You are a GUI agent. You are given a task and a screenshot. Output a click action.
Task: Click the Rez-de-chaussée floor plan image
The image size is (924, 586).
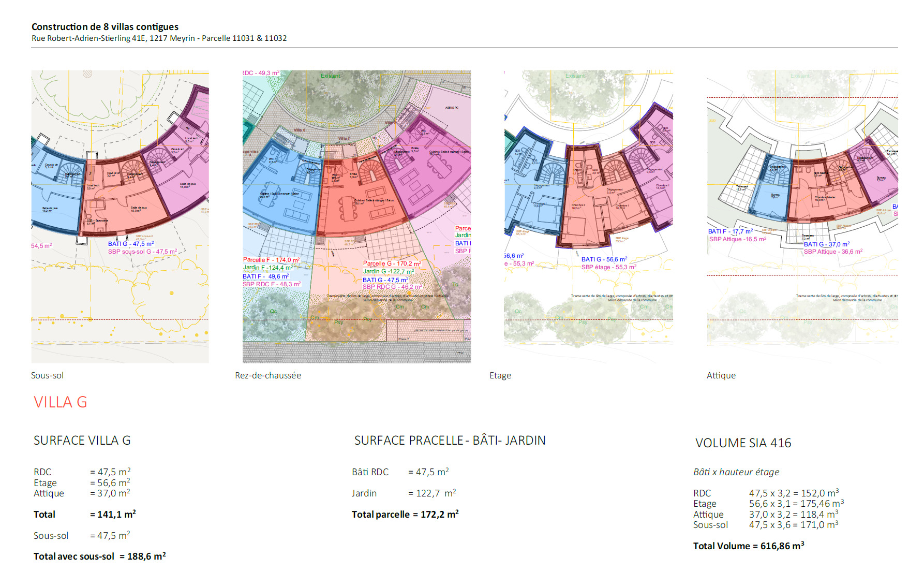click(x=356, y=216)
